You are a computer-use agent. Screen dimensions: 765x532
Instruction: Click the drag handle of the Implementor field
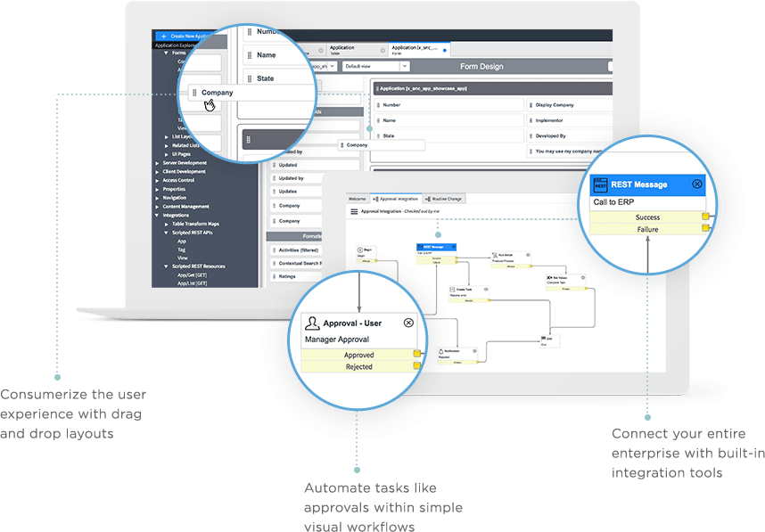531,120
